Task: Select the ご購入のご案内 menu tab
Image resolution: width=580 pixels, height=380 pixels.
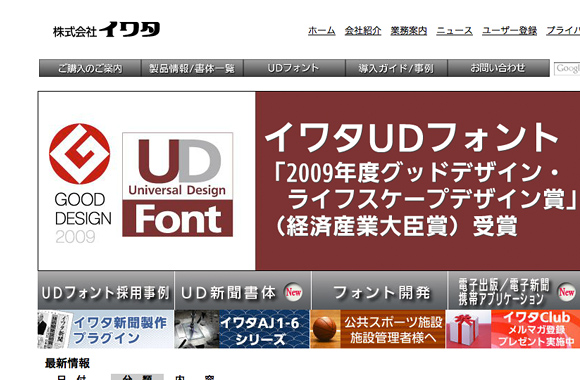Action: coord(90,68)
